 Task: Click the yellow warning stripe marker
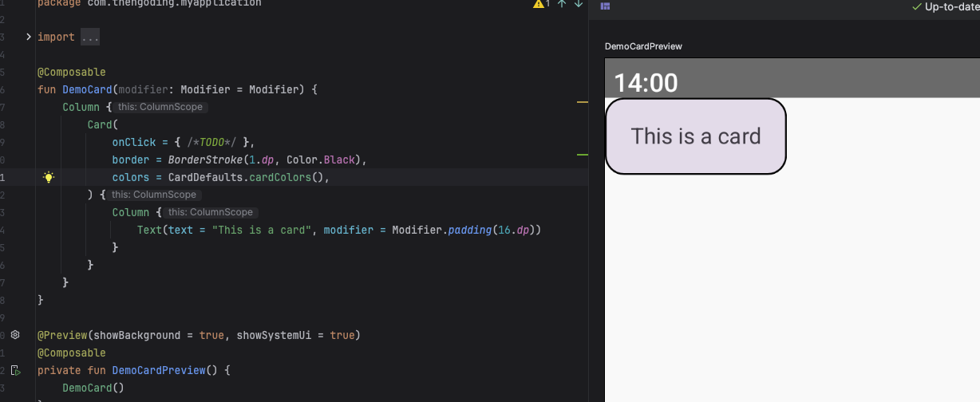point(582,102)
